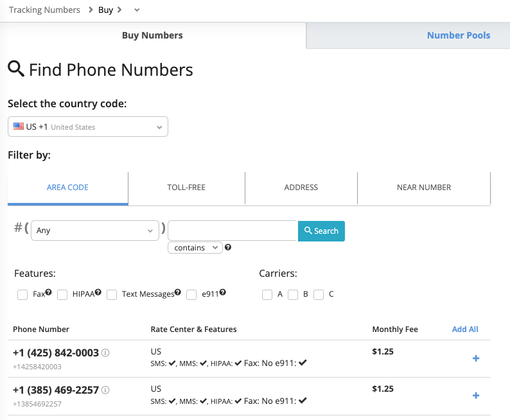Enable the e911 feature checkbox

191,295
